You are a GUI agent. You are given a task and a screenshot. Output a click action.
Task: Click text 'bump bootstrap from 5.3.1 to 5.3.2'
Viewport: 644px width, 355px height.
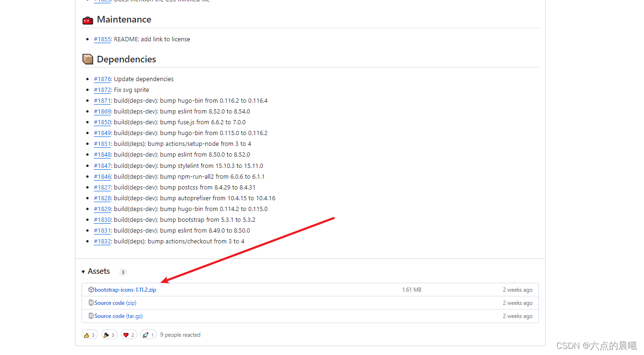(x=208, y=220)
